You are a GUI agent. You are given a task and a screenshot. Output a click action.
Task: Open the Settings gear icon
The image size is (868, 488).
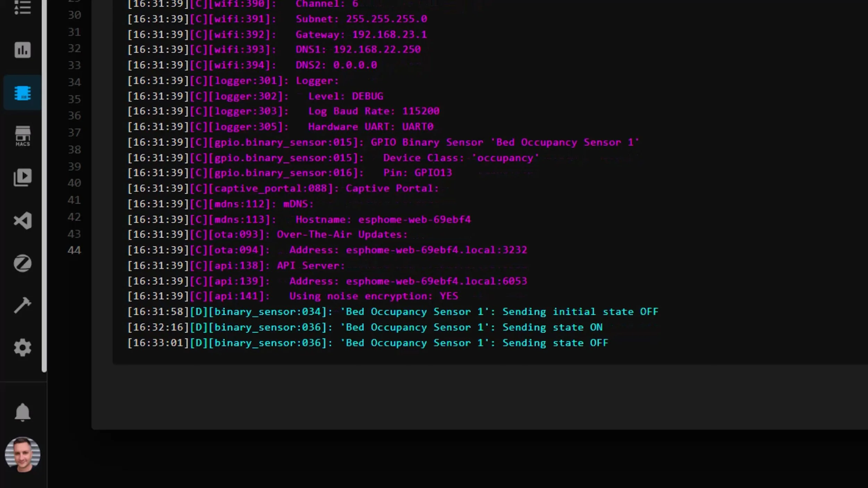[23, 347]
